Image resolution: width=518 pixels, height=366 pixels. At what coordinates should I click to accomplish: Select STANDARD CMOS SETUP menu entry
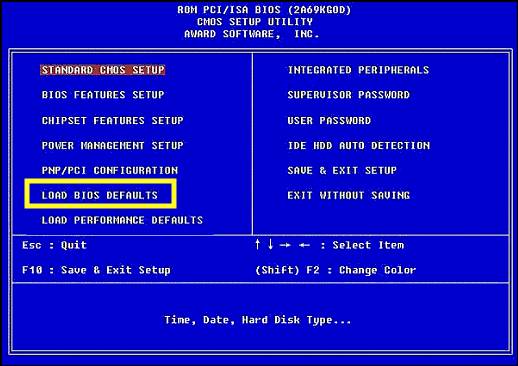click(103, 70)
